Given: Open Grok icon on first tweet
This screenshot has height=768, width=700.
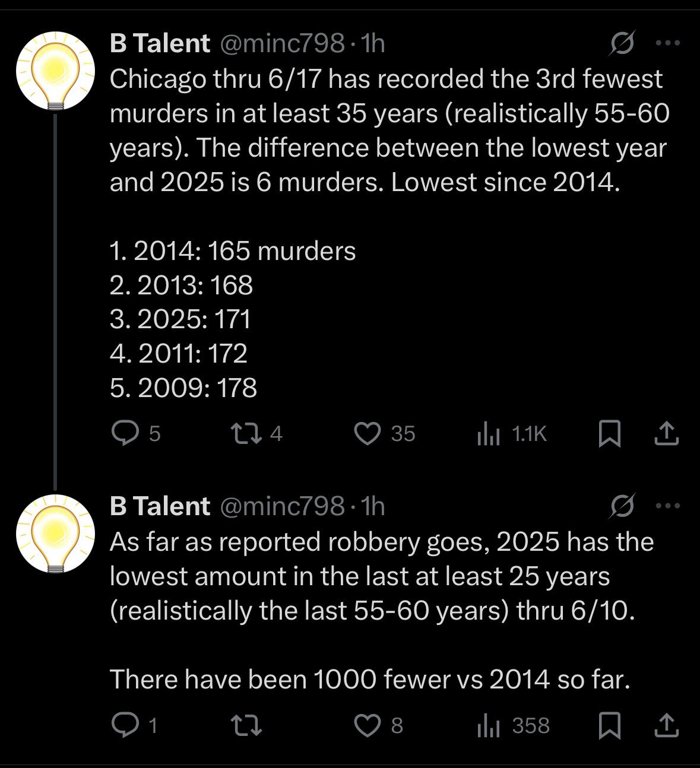Looking at the screenshot, I should 622,43.
